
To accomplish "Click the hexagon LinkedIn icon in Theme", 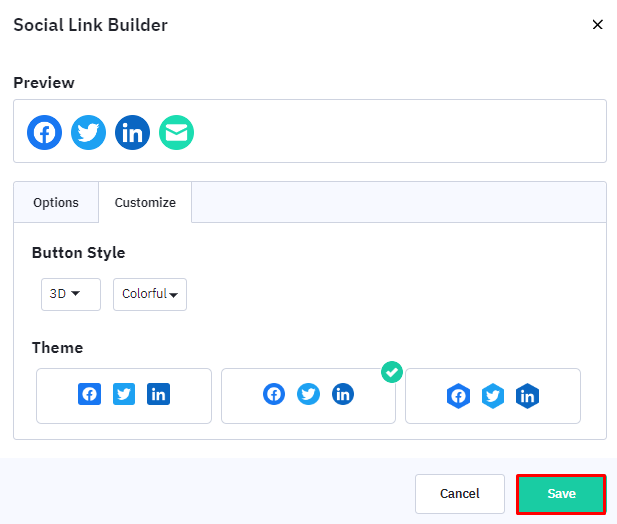I will tap(527, 396).
